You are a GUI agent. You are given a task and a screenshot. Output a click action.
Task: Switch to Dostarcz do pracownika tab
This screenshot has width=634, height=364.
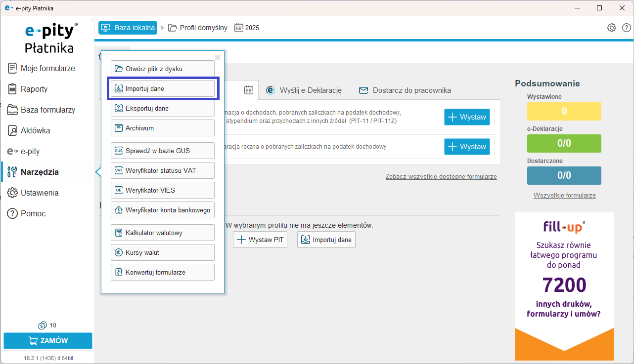click(405, 90)
